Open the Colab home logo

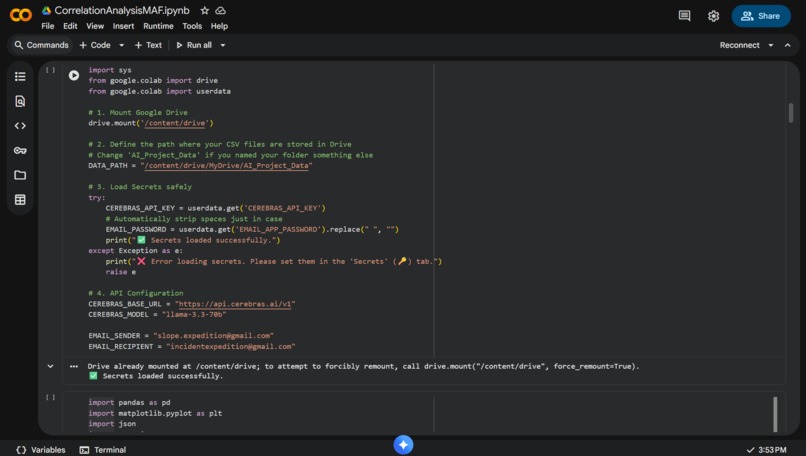21,15
